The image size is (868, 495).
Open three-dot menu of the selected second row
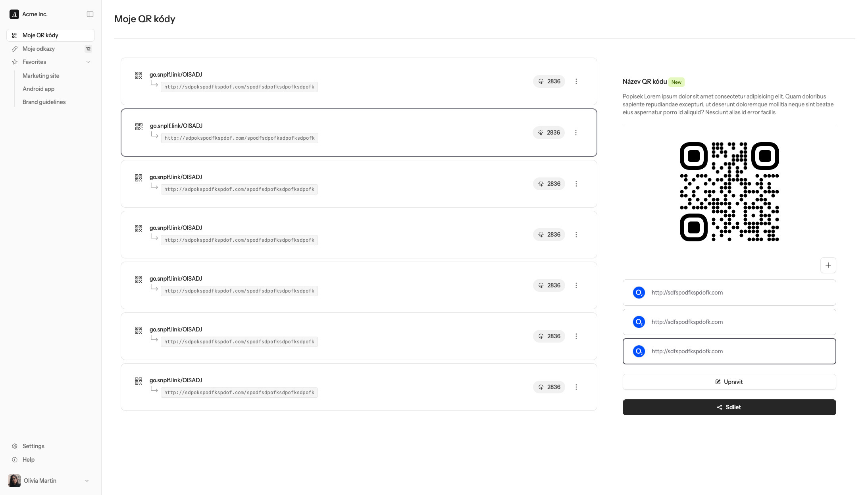pos(576,133)
